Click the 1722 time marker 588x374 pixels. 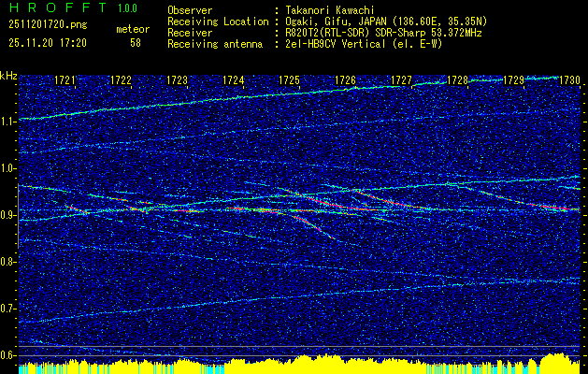point(121,80)
